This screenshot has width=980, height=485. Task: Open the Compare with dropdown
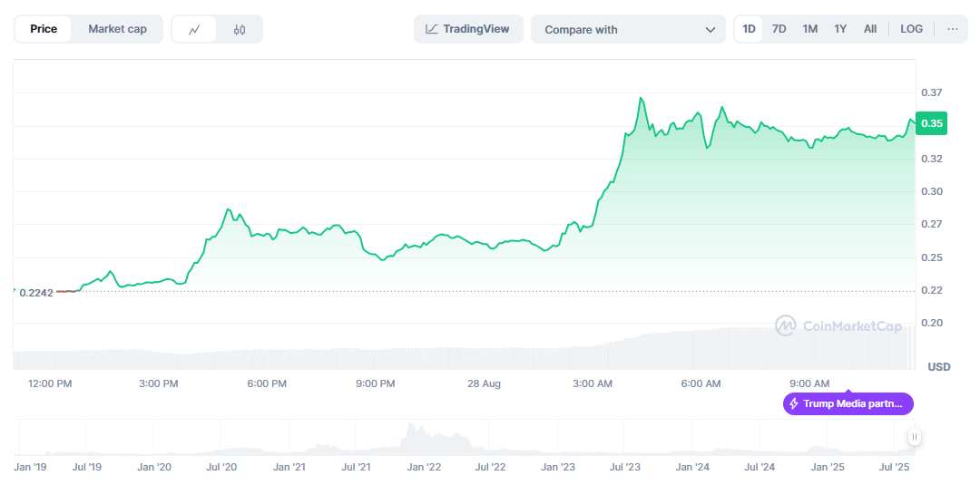pos(628,29)
